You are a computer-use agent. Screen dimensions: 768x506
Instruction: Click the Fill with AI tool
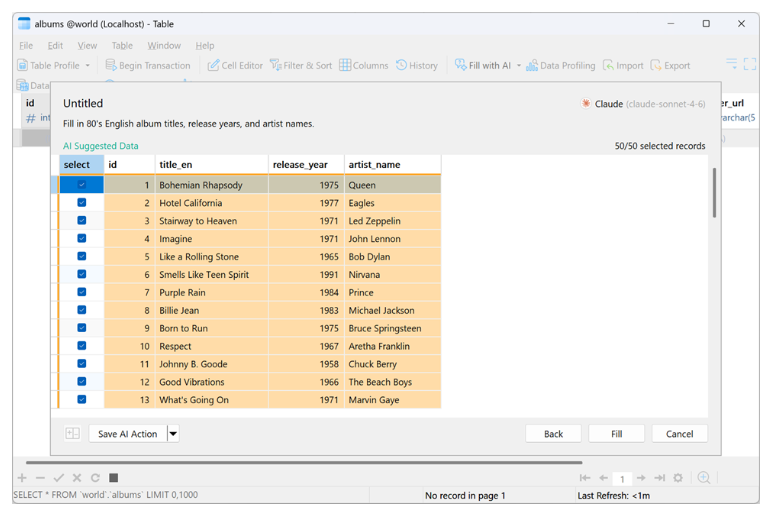tap(483, 66)
